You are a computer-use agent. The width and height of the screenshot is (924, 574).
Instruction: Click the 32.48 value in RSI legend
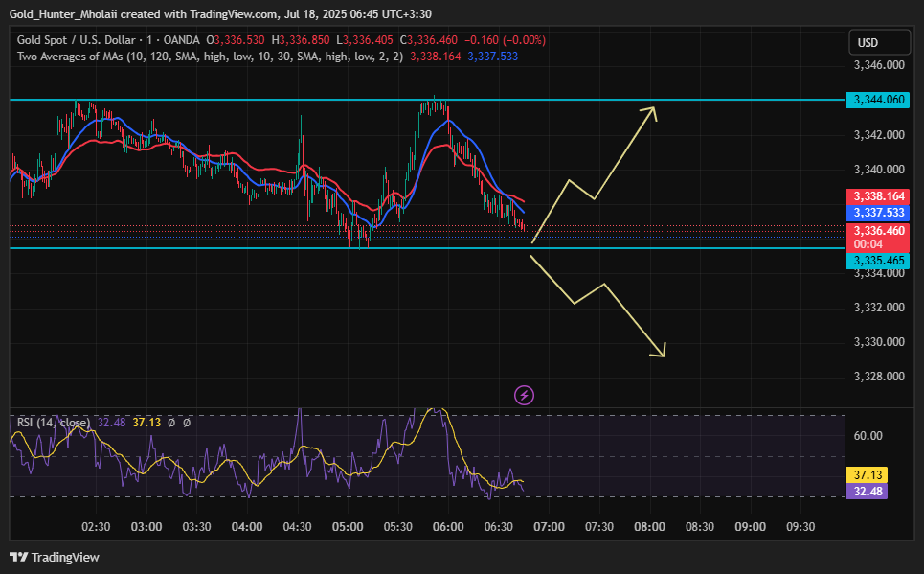pos(111,423)
